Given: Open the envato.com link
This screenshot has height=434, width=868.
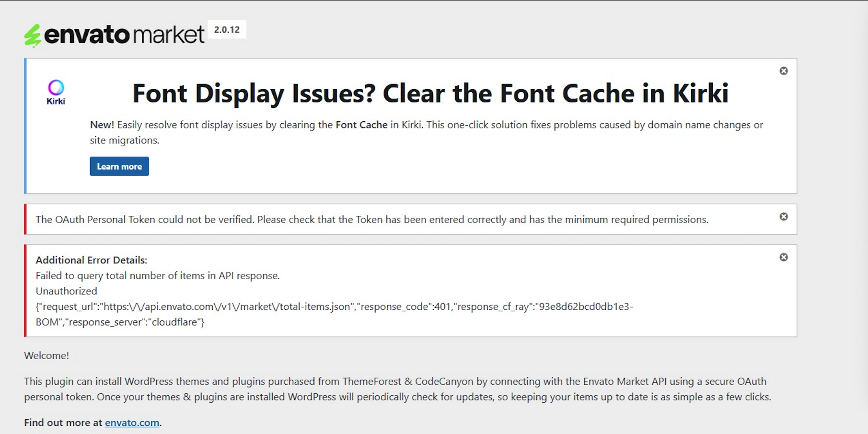Looking at the screenshot, I should coord(132,422).
